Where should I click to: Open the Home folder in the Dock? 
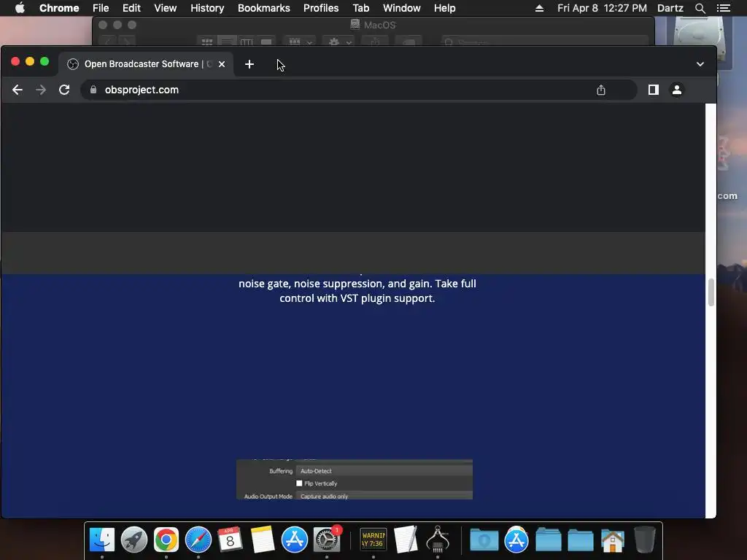click(613, 540)
